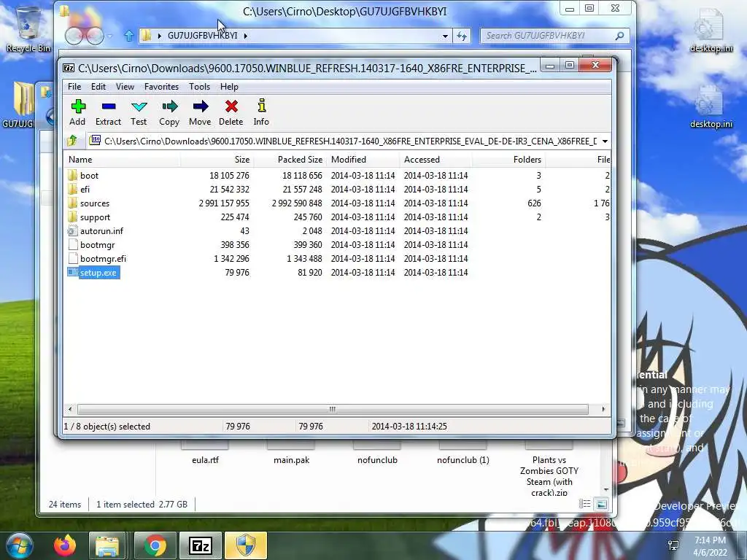Expand the Explorer address bar dropdown
The width and height of the screenshot is (747, 560).
[x=445, y=36]
